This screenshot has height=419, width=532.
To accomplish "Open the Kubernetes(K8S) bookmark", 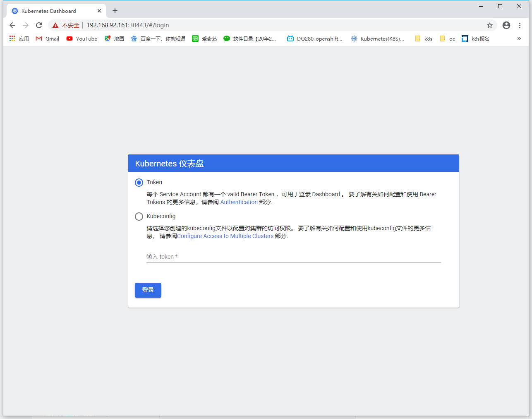I will pos(377,39).
